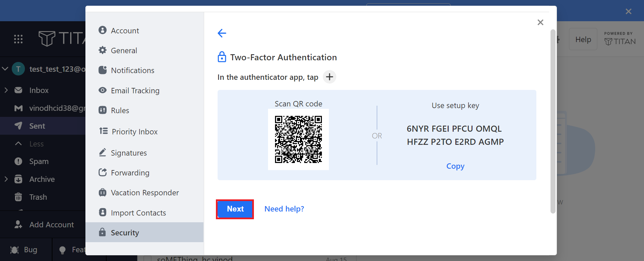
Task: Open the Need help? link
Action: point(284,209)
